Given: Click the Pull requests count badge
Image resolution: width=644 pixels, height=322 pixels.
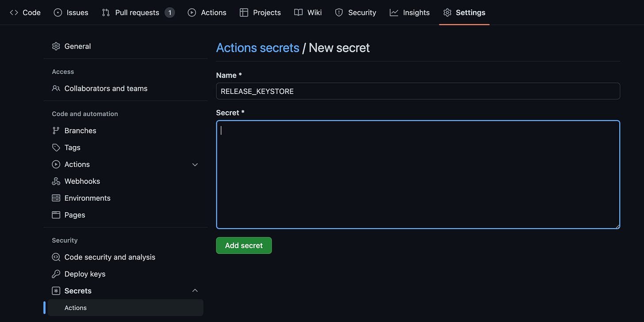Looking at the screenshot, I should [169, 12].
